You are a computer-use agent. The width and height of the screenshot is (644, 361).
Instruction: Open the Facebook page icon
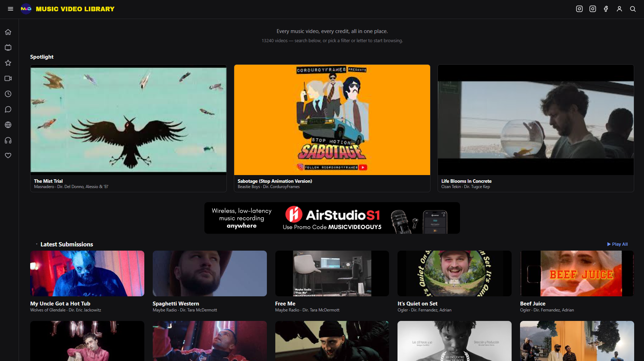pyautogui.click(x=606, y=9)
